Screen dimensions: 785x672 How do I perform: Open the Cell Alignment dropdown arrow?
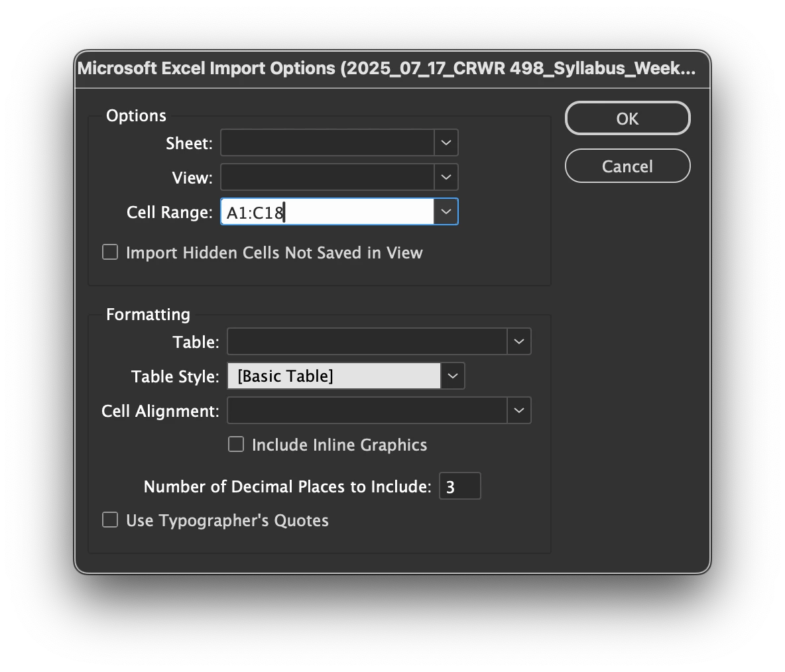point(519,411)
